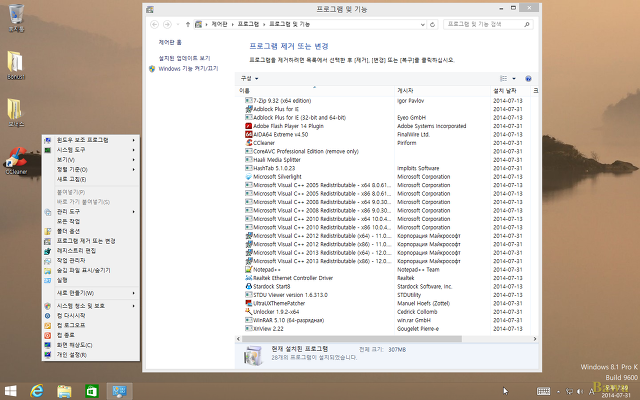Expand the address bar history dropdown
This screenshot has height=400, width=640.
[x=422, y=24]
